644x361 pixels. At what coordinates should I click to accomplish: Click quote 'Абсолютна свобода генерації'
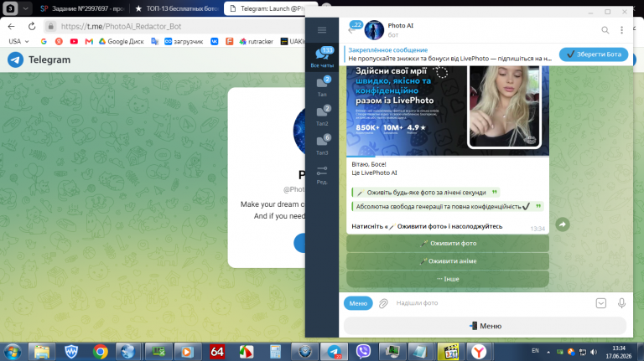pyautogui.click(x=448, y=206)
